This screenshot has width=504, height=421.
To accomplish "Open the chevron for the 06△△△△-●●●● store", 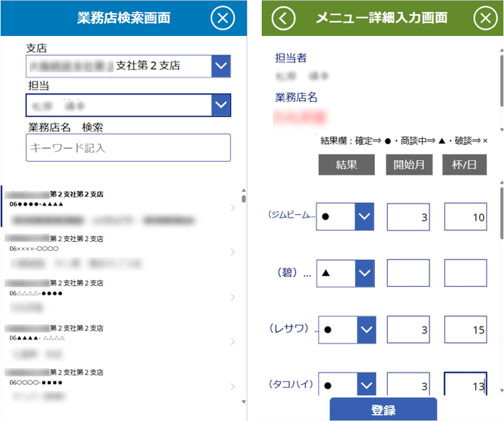I will pyautogui.click(x=233, y=297).
